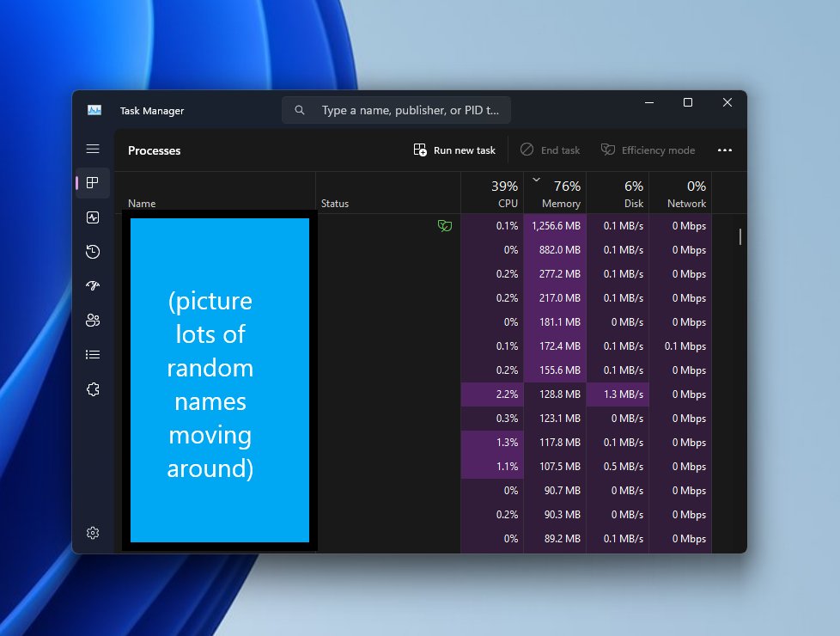The height and width of the screenshot is (636, 840).
Task: Close the Task Manager window
Action: pos(727,102)
